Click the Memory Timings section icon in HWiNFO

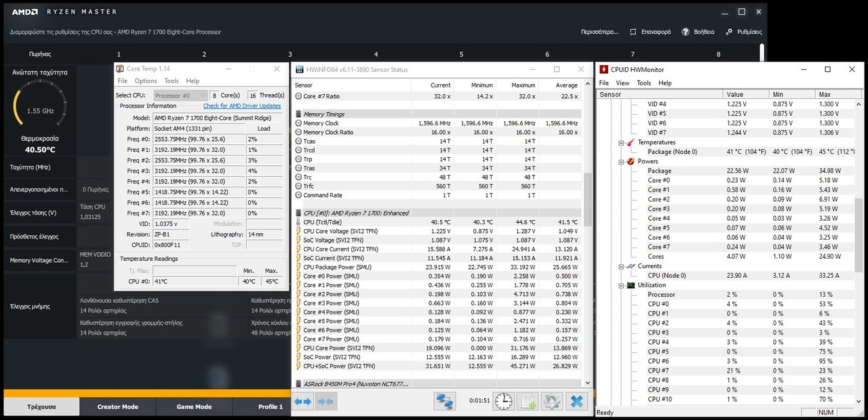tap(298, 114)
